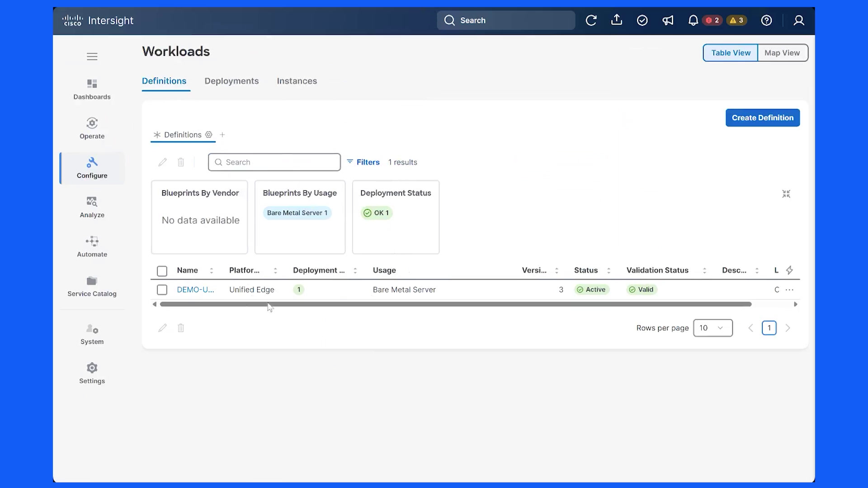Image resolution: width=868 pixels, height=488 pixels.
Task: Click the table horizontal scrollbar
Action: pos(455,304)
